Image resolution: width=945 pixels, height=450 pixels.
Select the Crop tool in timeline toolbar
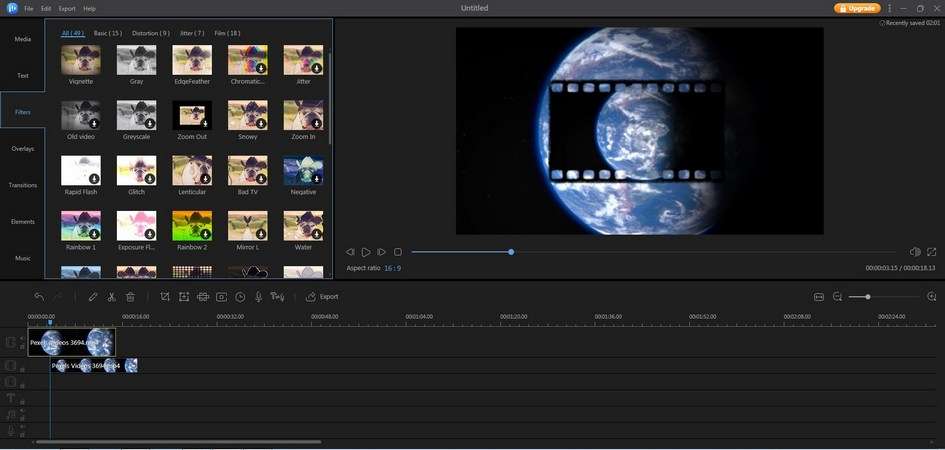click(165, 296)
